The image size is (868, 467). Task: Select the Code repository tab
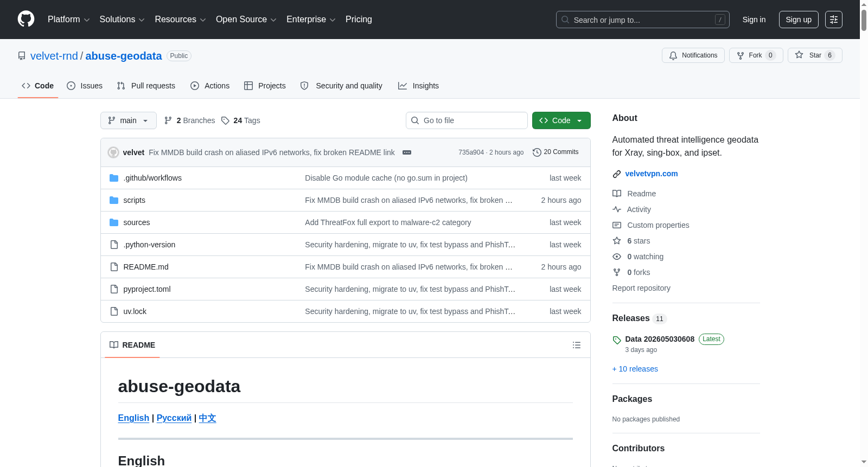[x=38, y=86]
